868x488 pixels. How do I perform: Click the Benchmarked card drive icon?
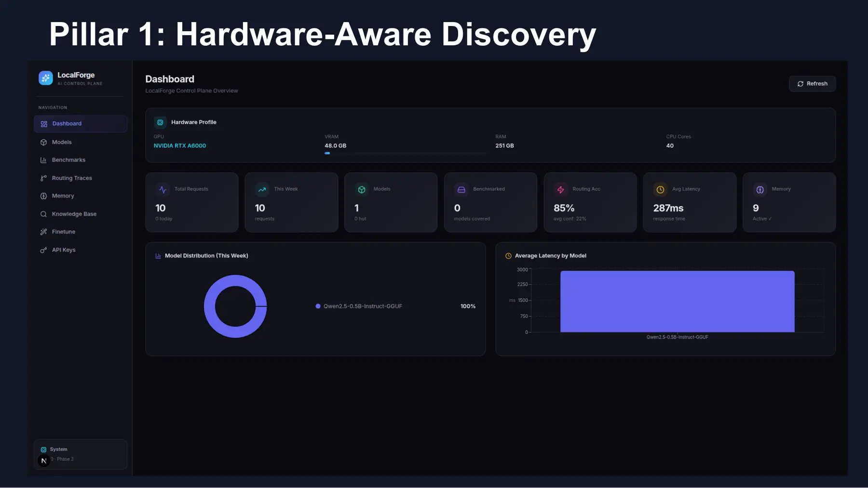[461, 190]
